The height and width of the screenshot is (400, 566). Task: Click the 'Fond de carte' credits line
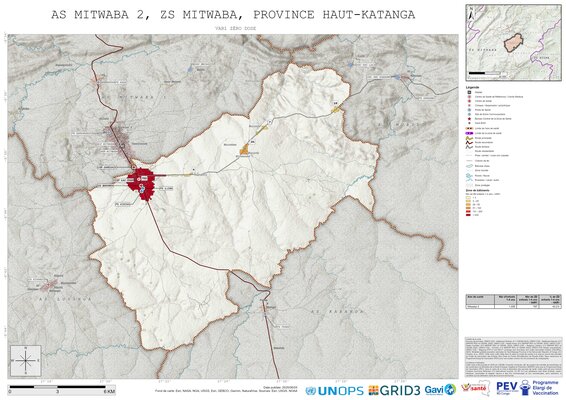click(x=226, y=391)
